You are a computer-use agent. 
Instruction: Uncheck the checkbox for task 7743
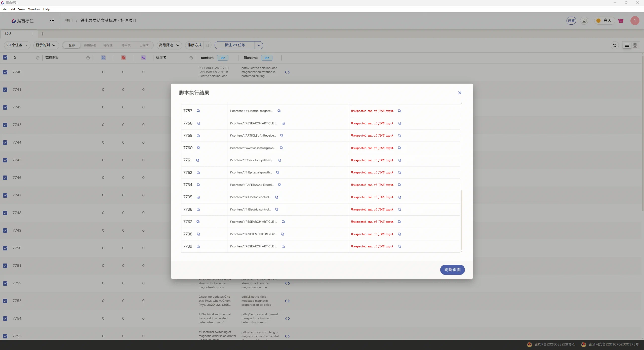(x=5, y=125)
